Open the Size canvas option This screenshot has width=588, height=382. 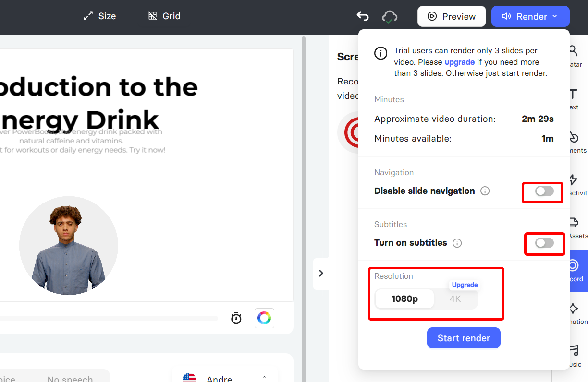pos(99,16)
